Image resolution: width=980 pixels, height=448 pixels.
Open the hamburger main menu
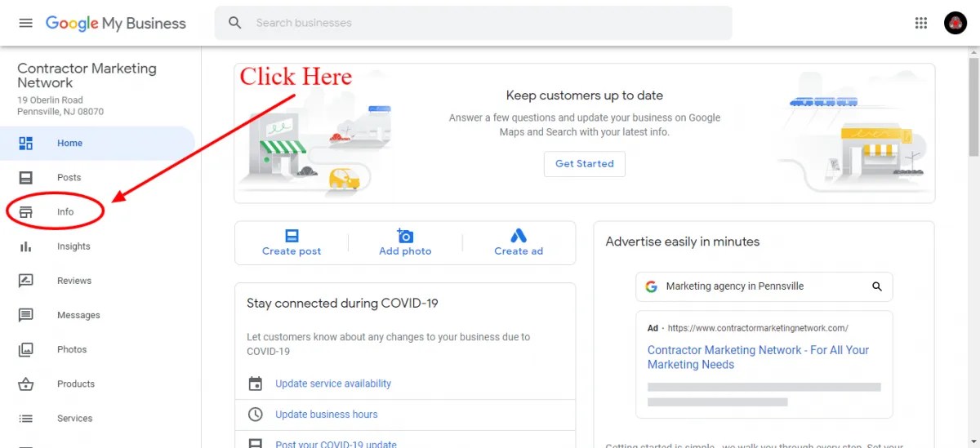click(25, 23)
